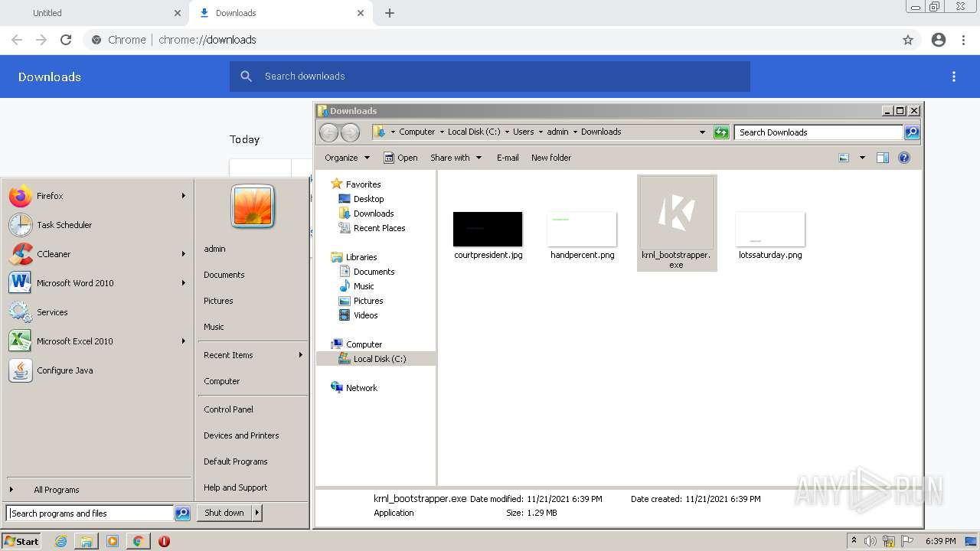980x551 pixels.
Task: Open Chrome three-dot main menu
Action: click(x=963, y=40)
